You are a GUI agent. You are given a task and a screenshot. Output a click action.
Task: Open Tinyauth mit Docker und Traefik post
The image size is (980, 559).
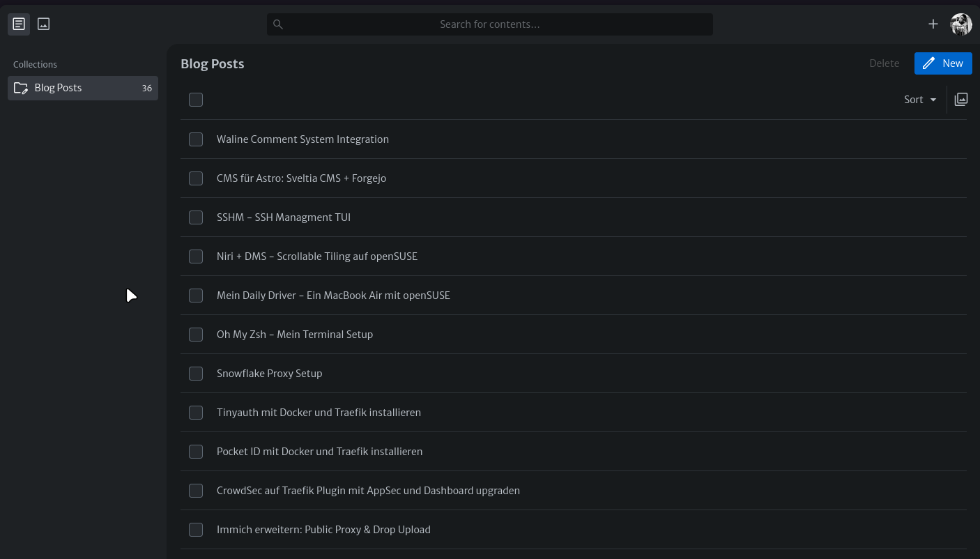(319, 413)
